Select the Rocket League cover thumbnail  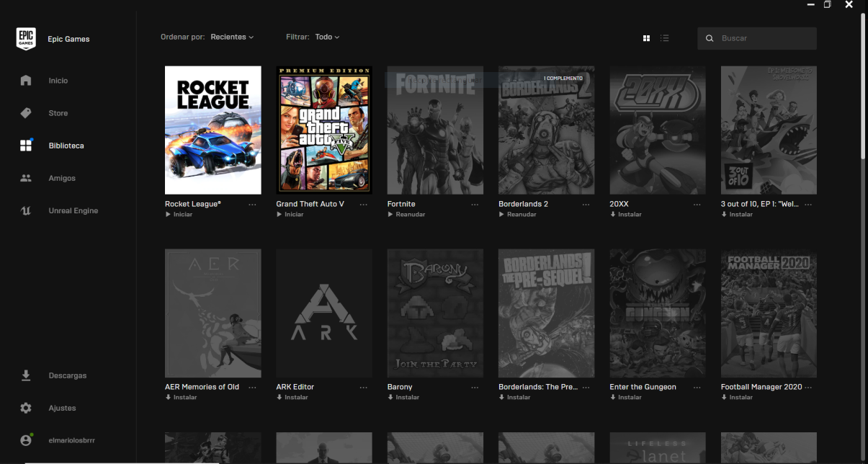[213, 130]
